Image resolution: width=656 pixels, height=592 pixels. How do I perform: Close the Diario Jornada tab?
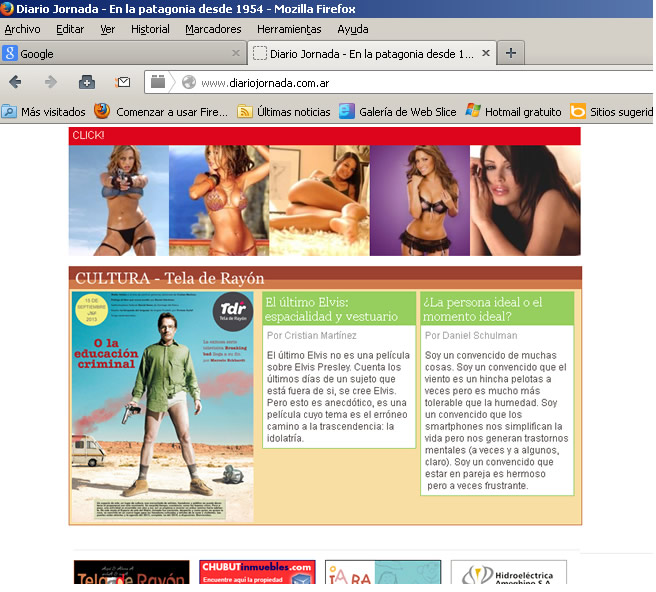point(486,53)
